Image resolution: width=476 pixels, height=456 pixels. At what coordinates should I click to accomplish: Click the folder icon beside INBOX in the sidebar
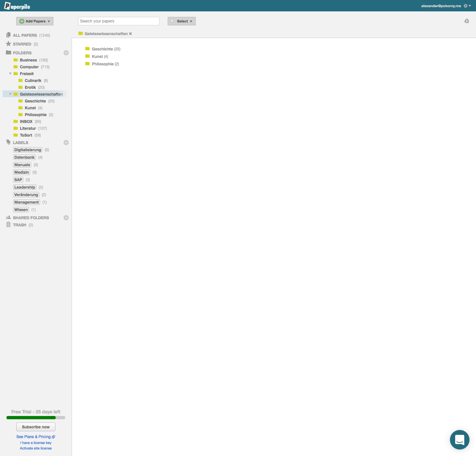click(x=16, y=121)
